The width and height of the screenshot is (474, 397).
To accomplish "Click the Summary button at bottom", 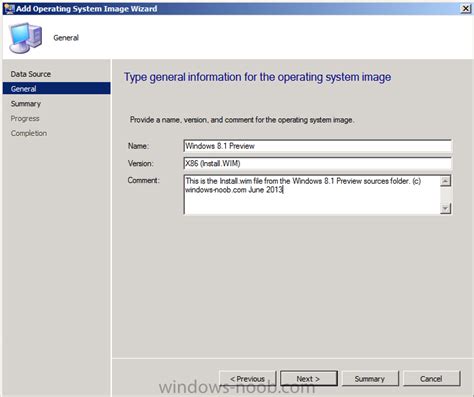I will (x=370, y=379).
